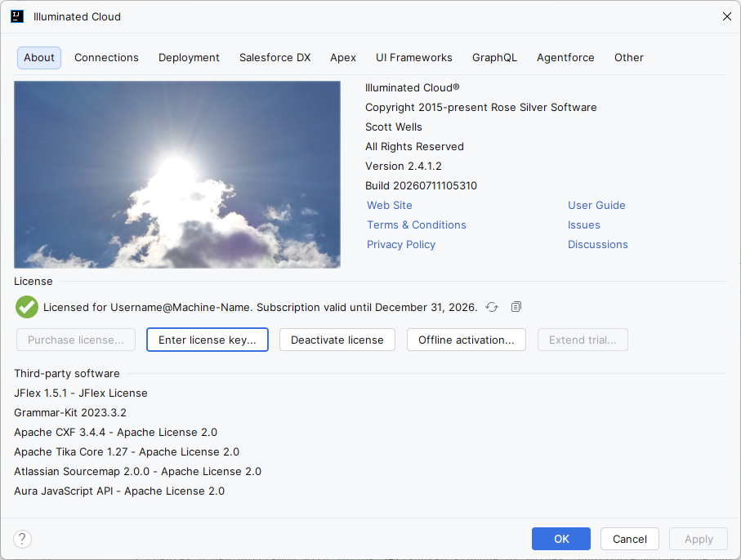Viewport: 741px width, 560px height.
Task: Open the Privacy Policy link
Action: click(x=401, y=245)
